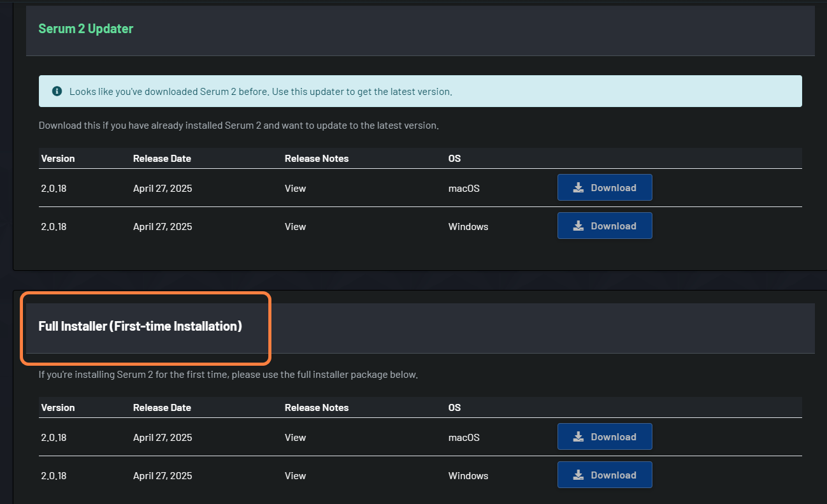
Task: Click the "Serum 2 Updater" heading
Action: tap(86, 29)
